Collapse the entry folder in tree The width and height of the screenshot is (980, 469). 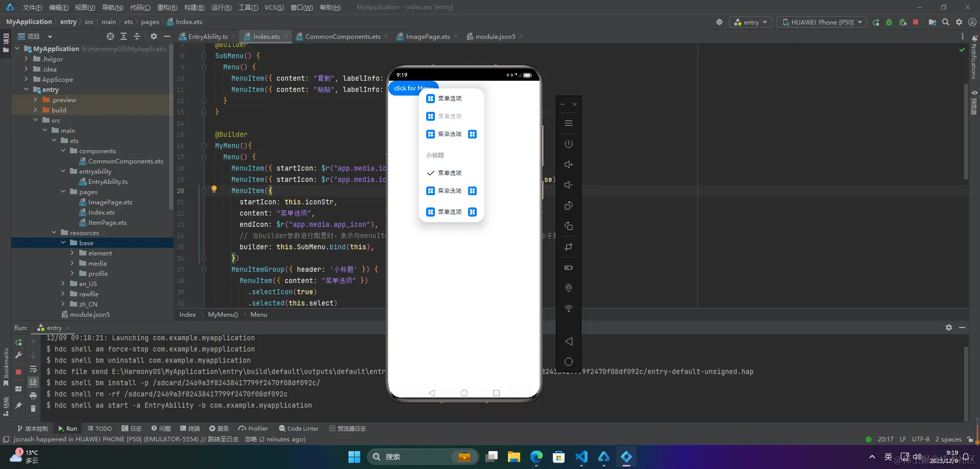[26, 89]
